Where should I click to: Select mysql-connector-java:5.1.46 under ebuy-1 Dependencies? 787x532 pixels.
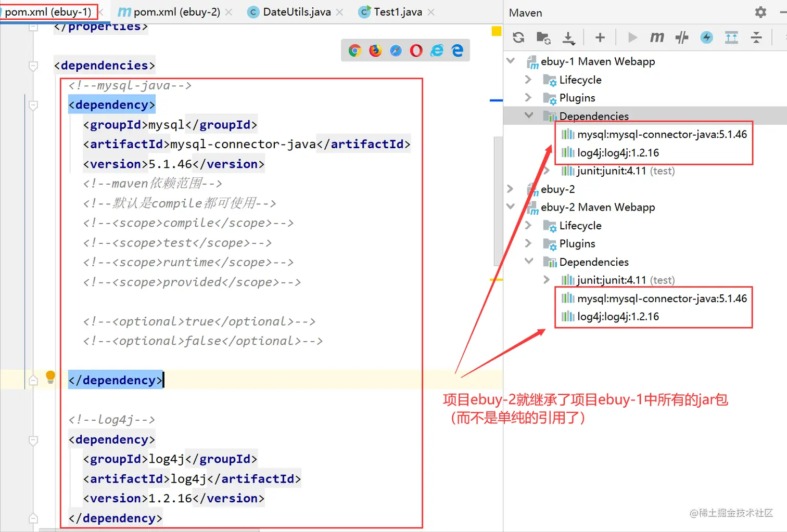pos(662,134)
